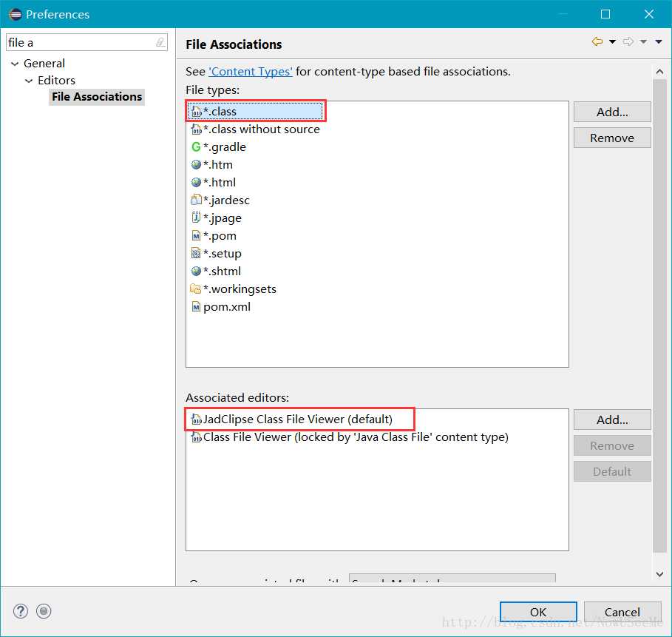Maximize the Preferences window
Screen dimensions: 672x637
pos(605,14)
